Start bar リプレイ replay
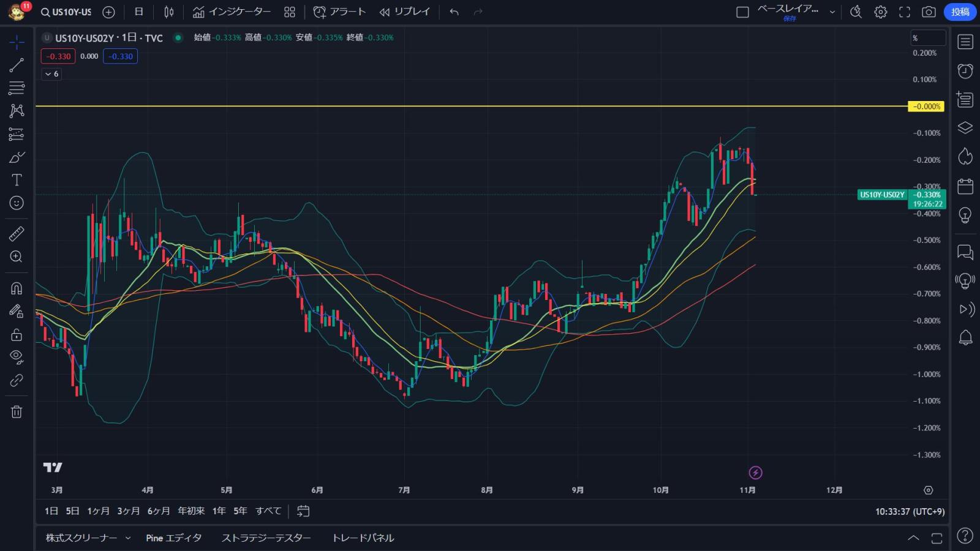This screenshot has height=551, width=980. [x=405, y=12]
